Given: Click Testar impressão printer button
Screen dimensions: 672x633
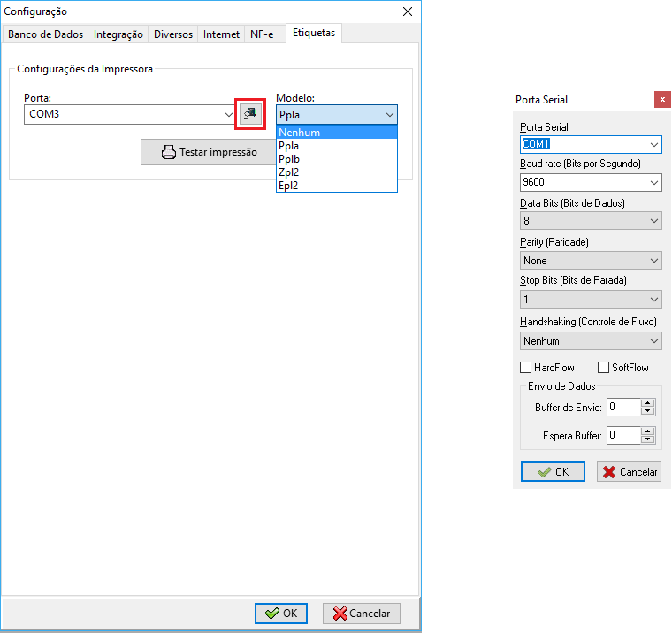Looking at the screenshot, I should point(209,152).
